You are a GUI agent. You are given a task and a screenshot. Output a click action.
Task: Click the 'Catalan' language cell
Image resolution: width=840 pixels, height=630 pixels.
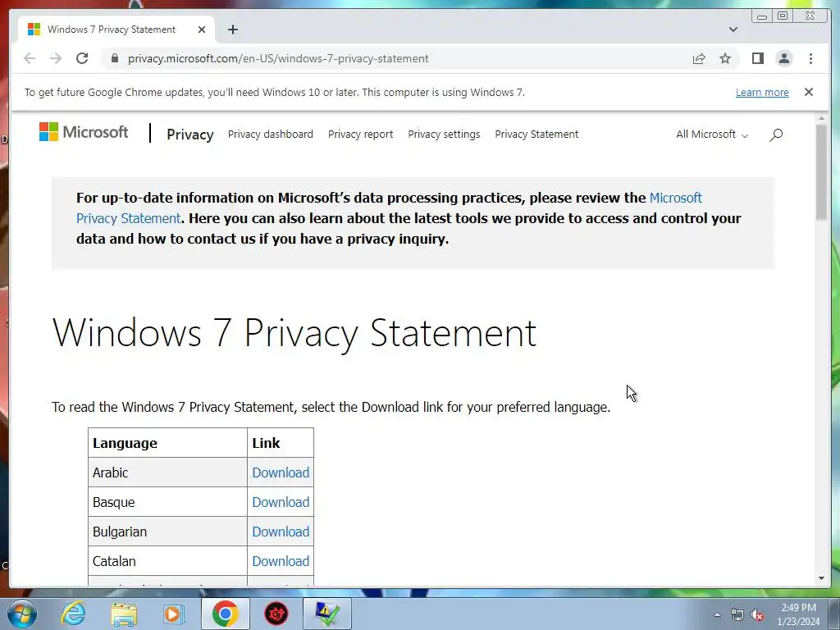click(167, 561)
